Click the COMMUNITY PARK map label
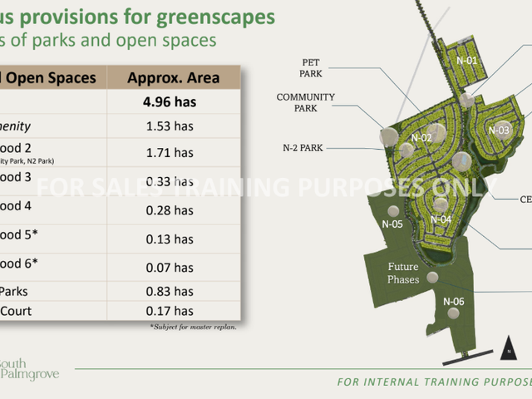This screenshot has width=532, height=399. pos(305,102)
